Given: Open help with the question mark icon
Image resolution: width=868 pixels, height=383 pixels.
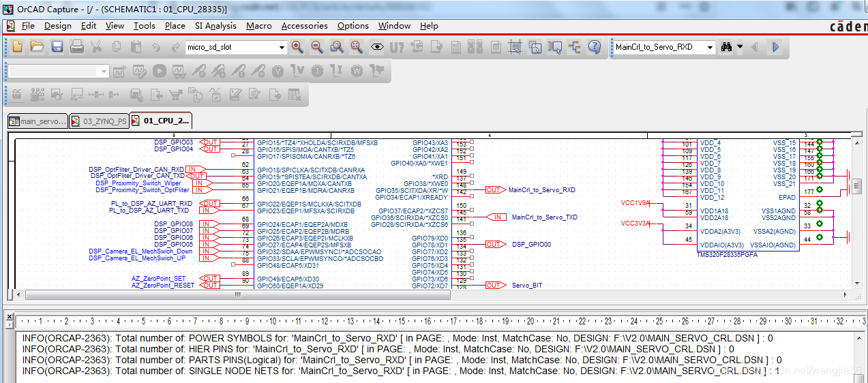Looking at the screenshot, I should (595, 47).
